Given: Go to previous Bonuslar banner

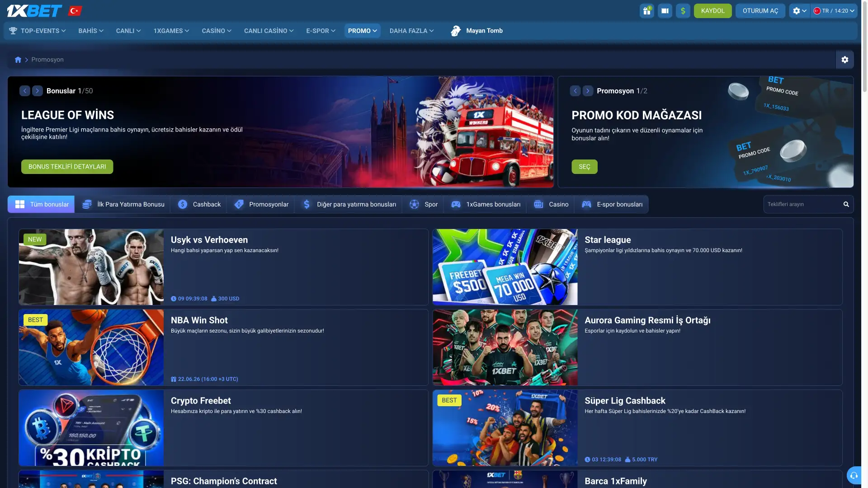Looking at the screenshot, I should (25, 91).
